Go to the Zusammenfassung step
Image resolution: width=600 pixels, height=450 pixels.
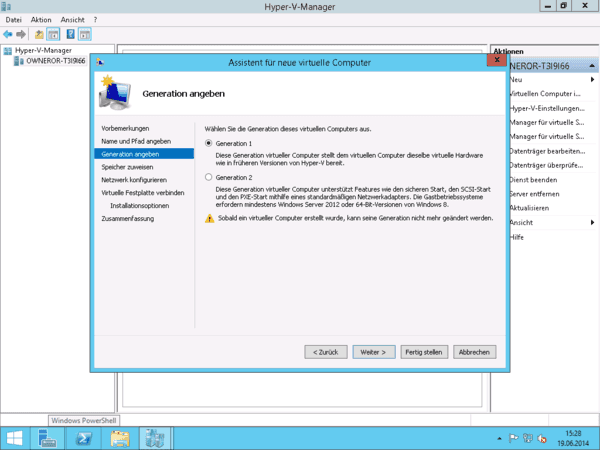[127, 218]
